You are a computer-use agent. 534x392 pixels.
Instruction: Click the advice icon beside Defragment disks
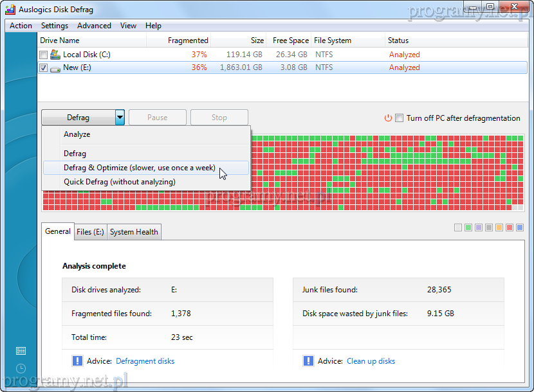[78, 361]
